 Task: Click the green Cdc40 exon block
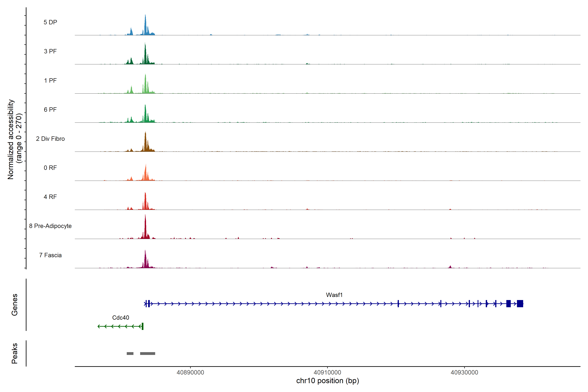click(x=142, y=326)
